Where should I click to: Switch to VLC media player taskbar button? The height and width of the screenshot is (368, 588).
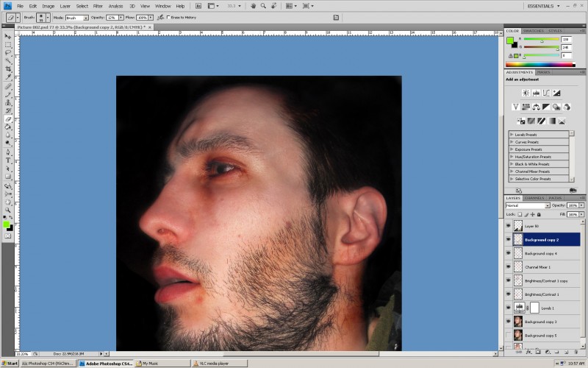220,363
